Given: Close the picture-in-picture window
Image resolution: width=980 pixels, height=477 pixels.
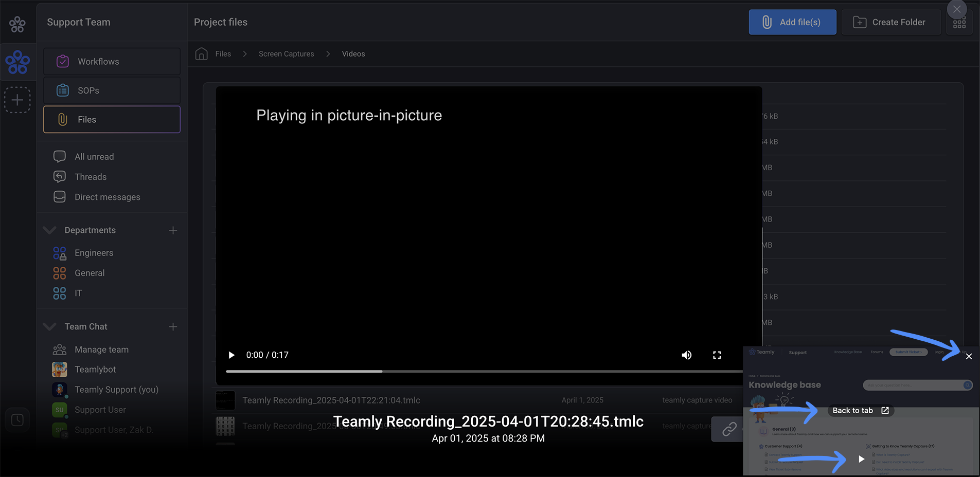Looking at the screenshot, I should (969, 356).
